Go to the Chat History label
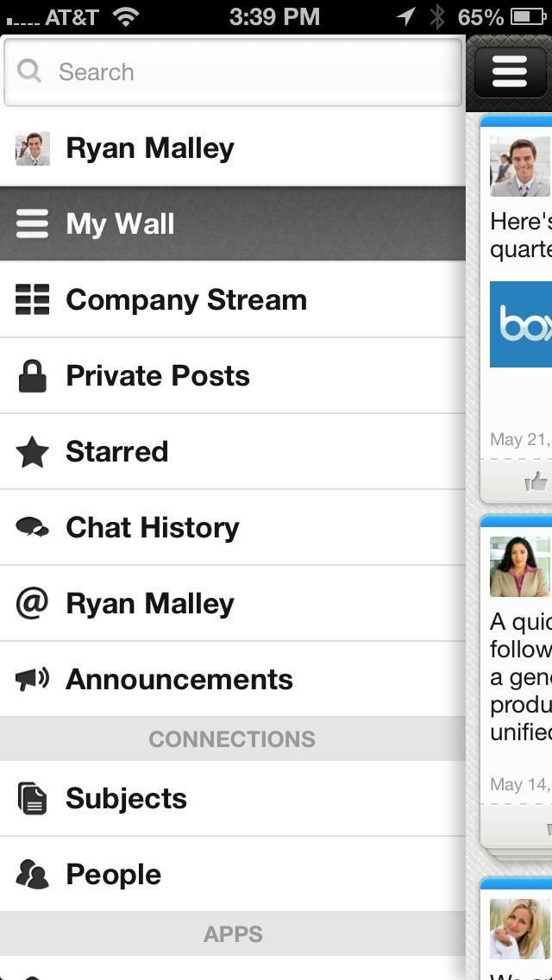552x980 pixels. click(x=153, y=527)
